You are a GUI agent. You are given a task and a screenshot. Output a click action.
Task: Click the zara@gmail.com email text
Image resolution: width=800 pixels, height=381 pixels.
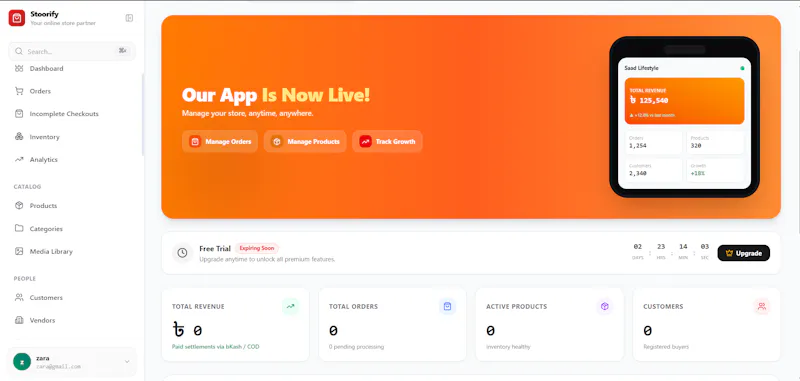(x=58, y=366)
